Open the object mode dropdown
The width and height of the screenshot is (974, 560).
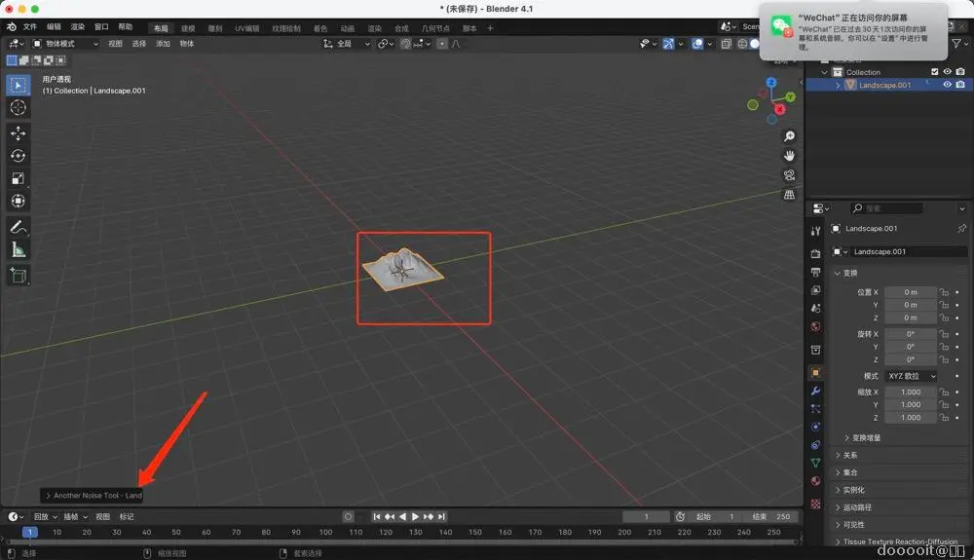point(65,44)
